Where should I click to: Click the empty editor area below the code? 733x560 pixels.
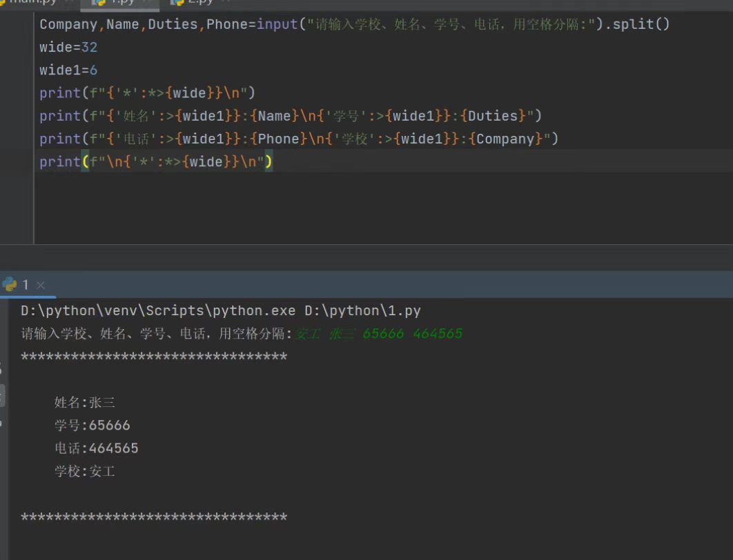[x=345, y=207]
